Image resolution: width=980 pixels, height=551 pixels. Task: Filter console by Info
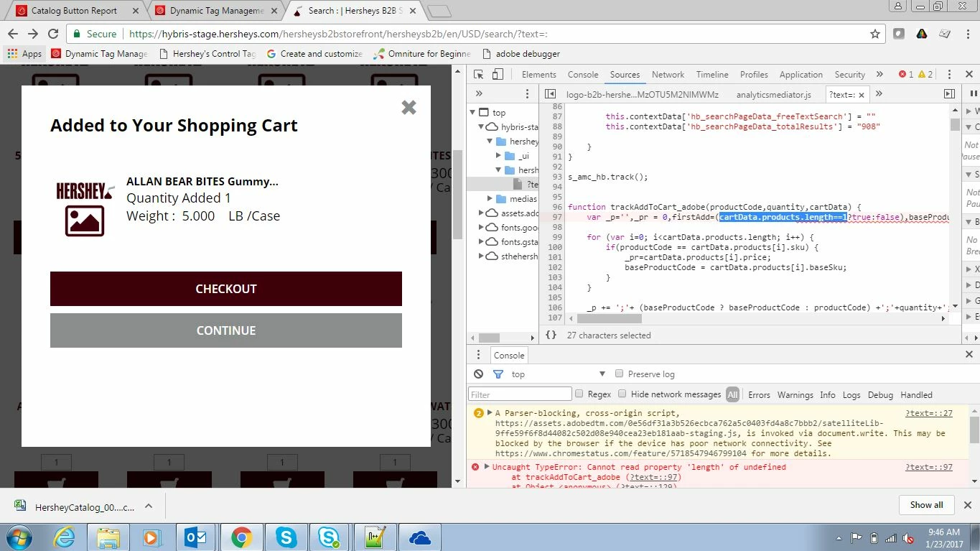click(828, 394)
